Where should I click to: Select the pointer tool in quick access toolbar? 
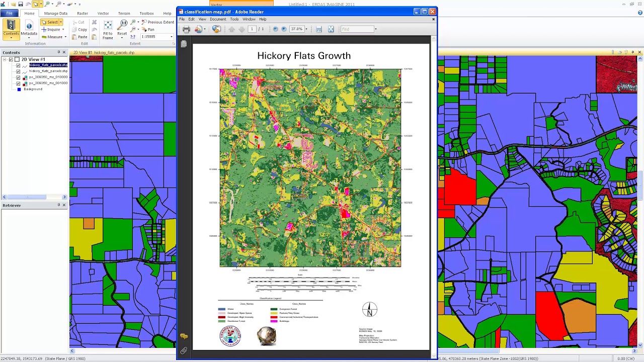[35, 5]
